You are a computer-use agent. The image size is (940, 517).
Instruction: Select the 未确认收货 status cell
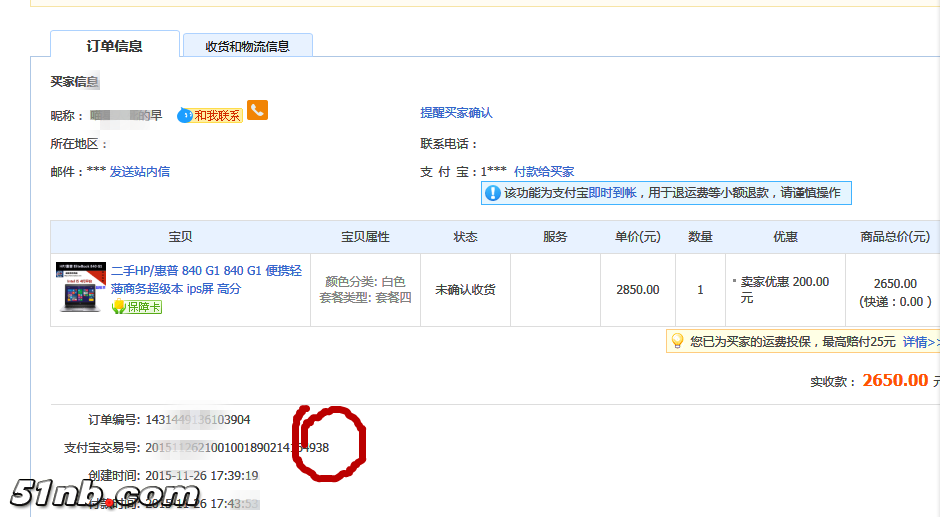pyautogui.click(x=465, y=290)
